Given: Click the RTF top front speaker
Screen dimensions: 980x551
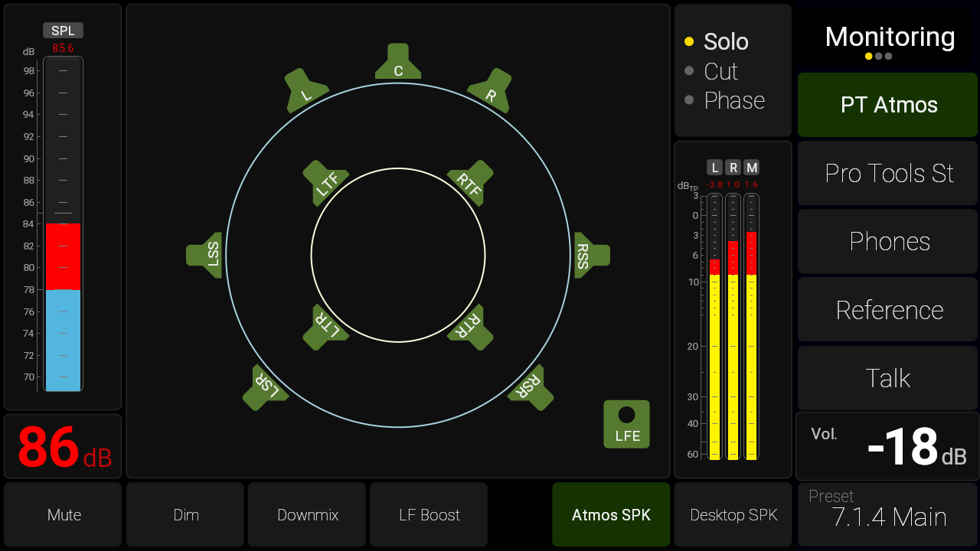Looking at the screenshot, I should 470,183.
